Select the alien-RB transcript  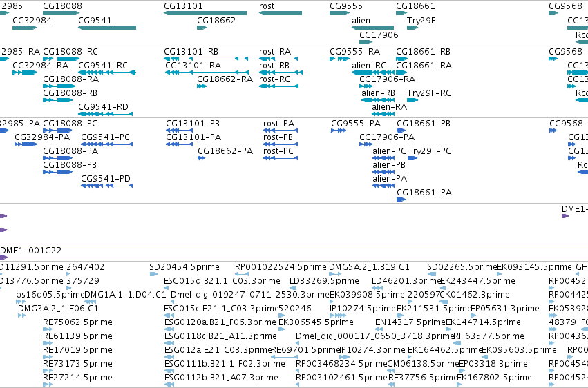click(x=378, y=100)
